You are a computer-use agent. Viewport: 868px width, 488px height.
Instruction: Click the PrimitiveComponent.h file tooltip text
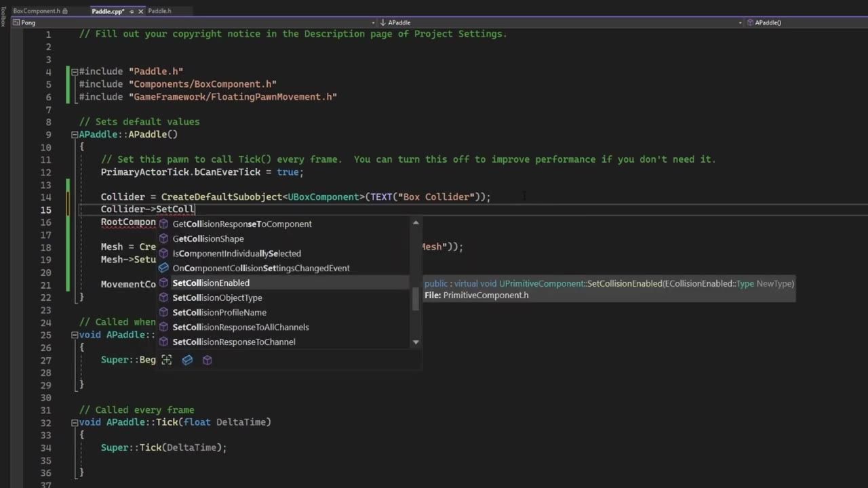[477, 296]
